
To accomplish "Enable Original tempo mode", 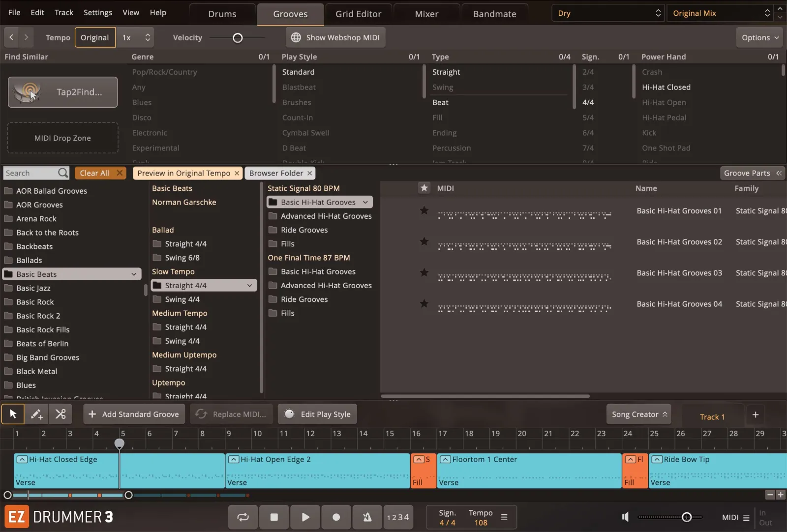I will click(x=95, y=37).
